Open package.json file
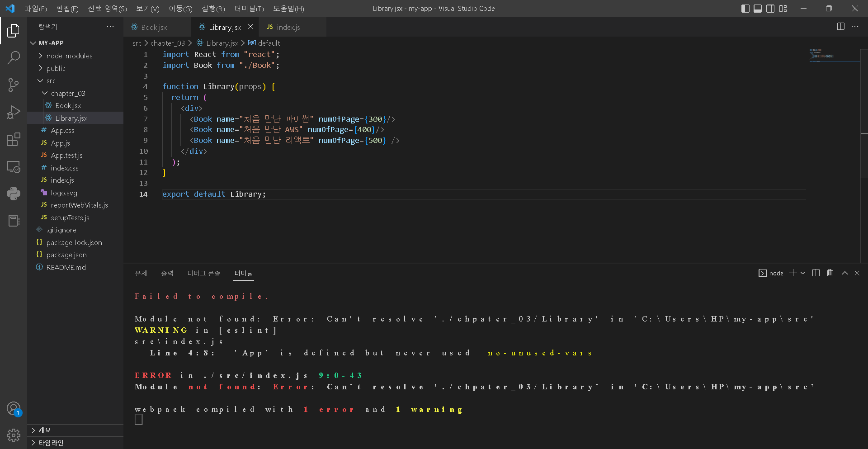868x449 pixels. [75, 255]
